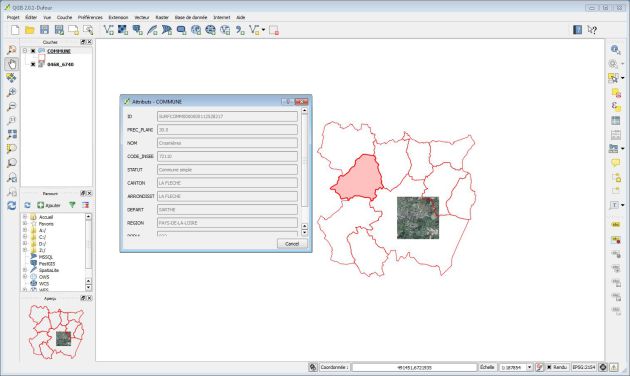Screen dimensions: 630x376
Task: Expand the D:/ drive in browser
Action: tap(25, 243)
